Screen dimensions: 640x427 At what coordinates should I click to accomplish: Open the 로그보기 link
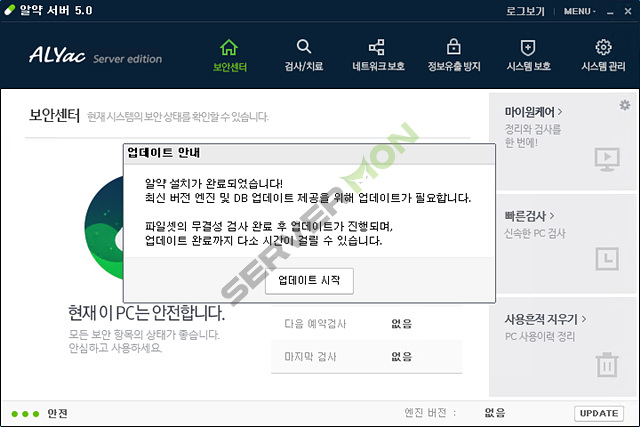[x=525, y=11]
